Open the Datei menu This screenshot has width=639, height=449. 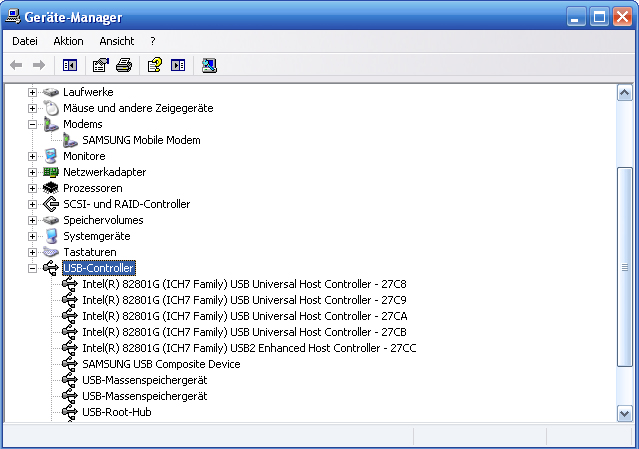(x=25, y=41)
